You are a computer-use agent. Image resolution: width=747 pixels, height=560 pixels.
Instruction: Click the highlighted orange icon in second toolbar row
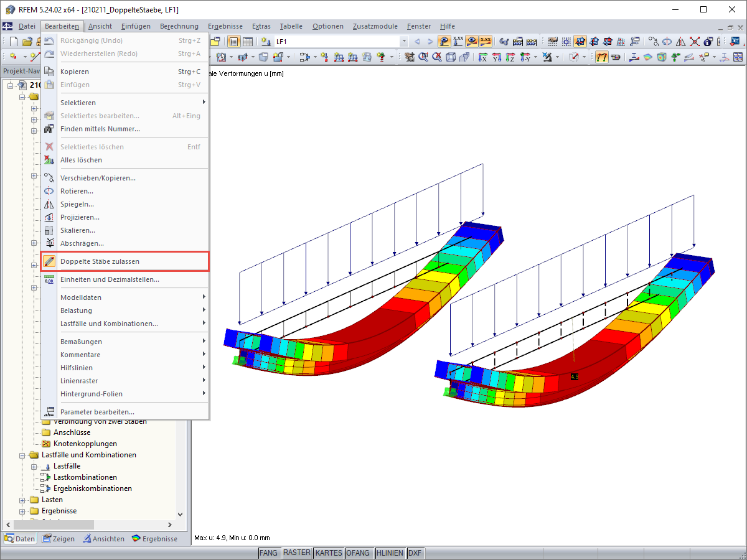pos(601,57)
